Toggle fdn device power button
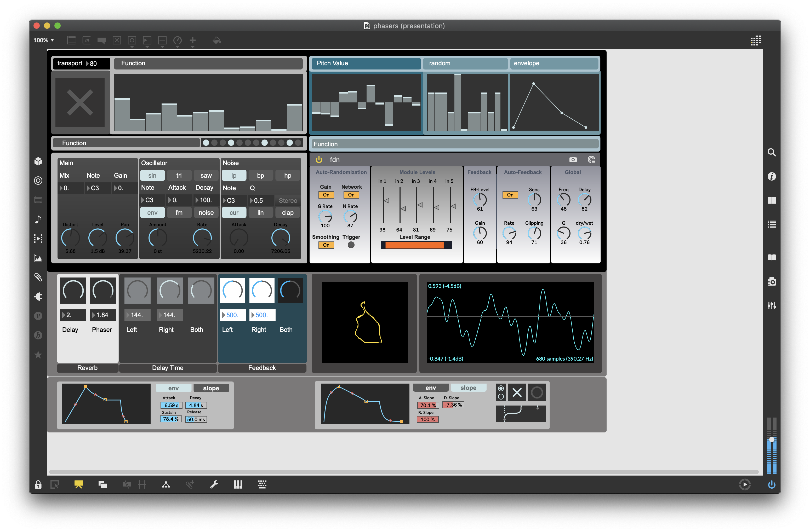Image resolution: width=810 pixels, height=532 pixels. pyautogui.click(x=319, y=160)
